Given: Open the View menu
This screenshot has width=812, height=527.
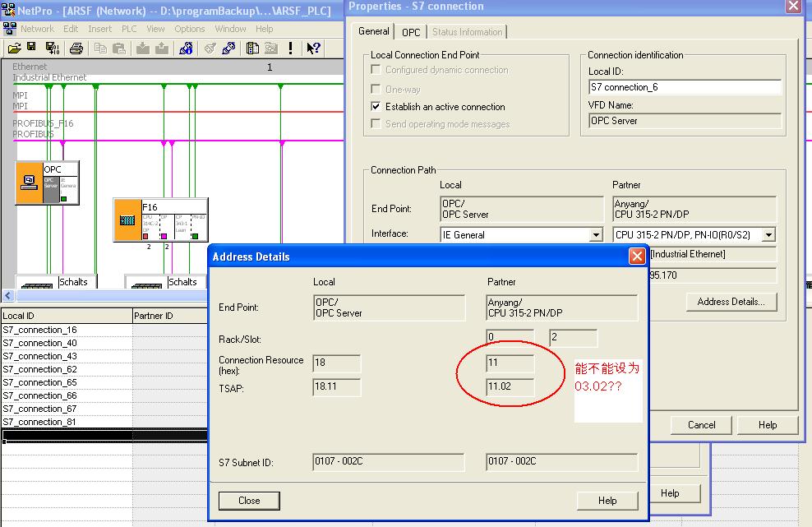Looking at the screenshot, I should [155, 29].
